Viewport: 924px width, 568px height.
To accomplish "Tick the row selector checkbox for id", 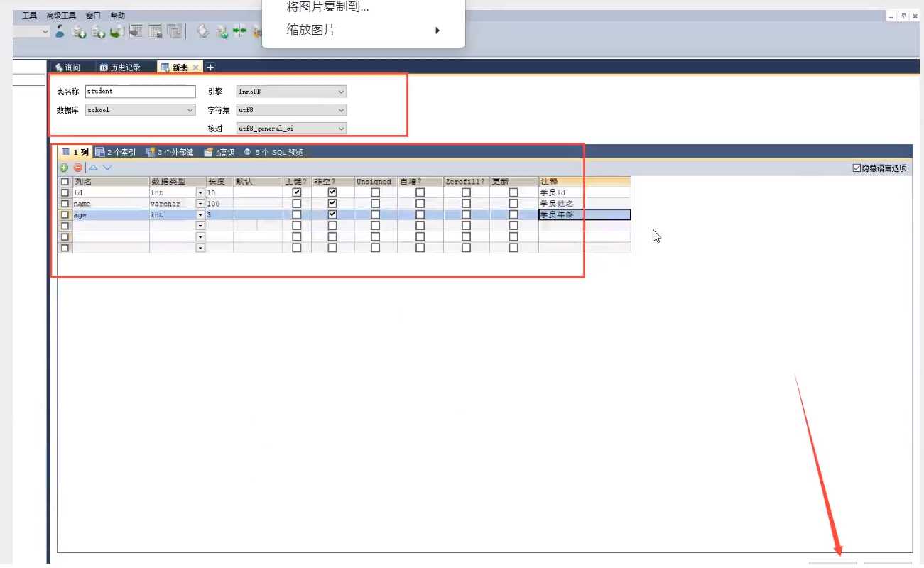I will point(65,192).
